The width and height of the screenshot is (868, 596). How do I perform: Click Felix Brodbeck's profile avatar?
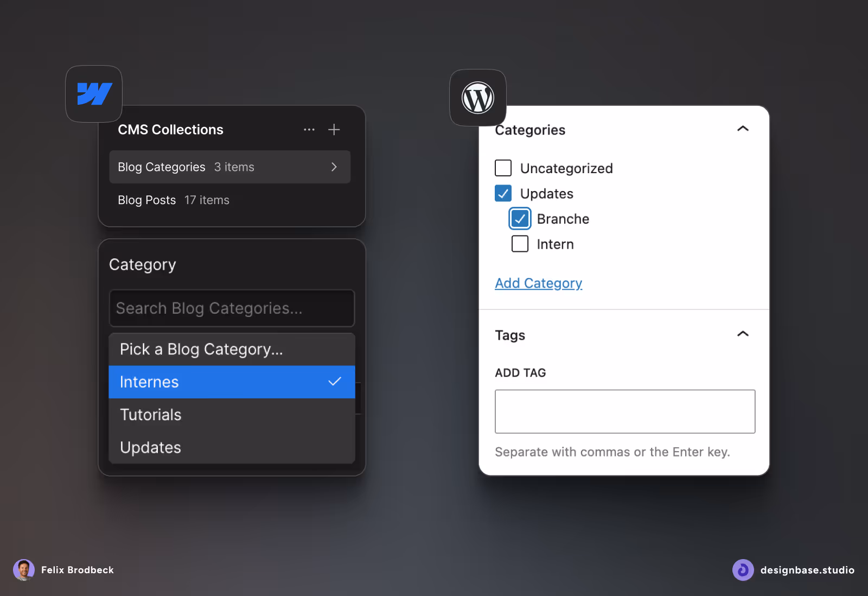tap(24, 570)
